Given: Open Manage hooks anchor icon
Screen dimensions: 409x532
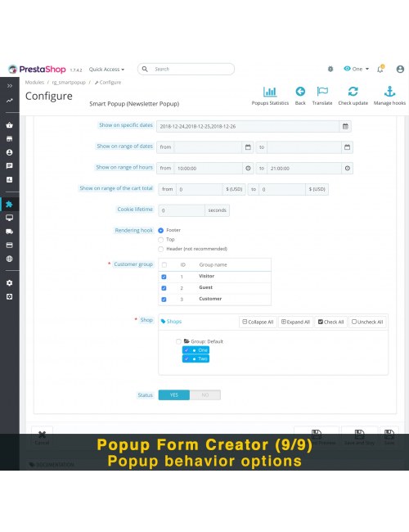Looking at the screenshot, I should 389,92.
